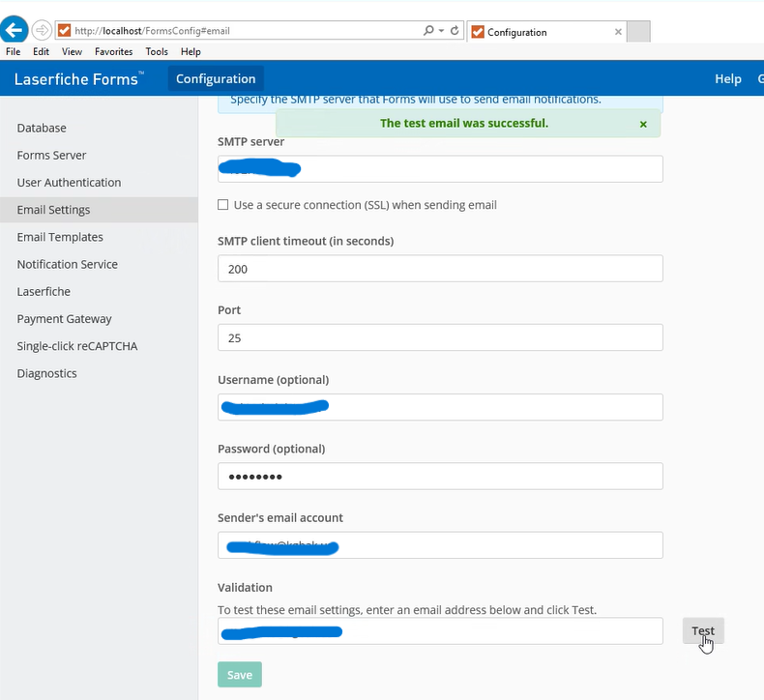Click the SMTP client timeout field

click(x=440, y=269)
